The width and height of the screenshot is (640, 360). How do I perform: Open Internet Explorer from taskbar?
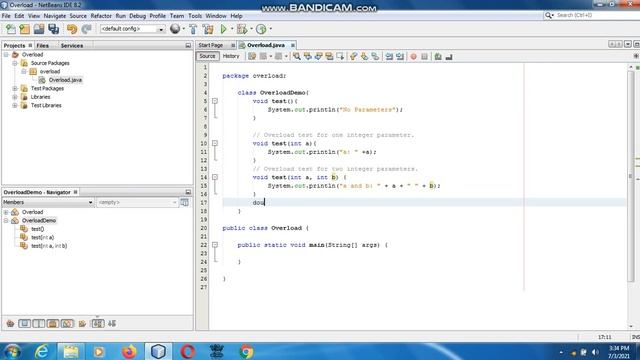tap(42, 351)
